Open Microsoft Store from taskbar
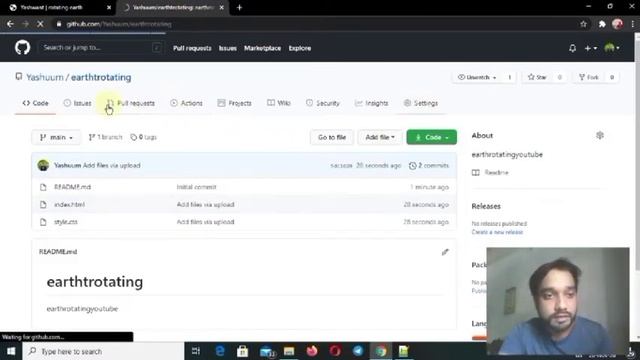 242,351
